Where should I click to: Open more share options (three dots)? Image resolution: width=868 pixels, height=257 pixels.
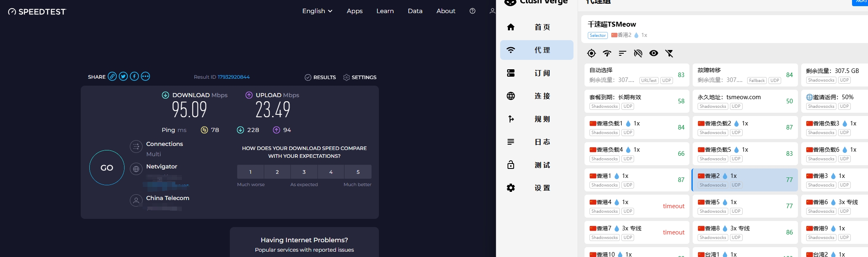145,77
